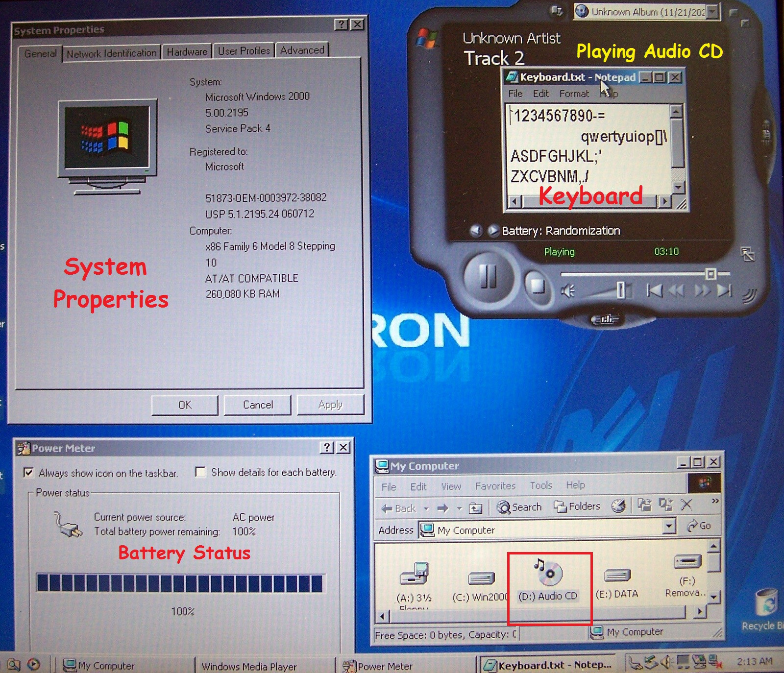Viewport: 784px width, 673px height.
Task: Expand hidden toolbar buttons chevron
Action: tap(715, 501)
